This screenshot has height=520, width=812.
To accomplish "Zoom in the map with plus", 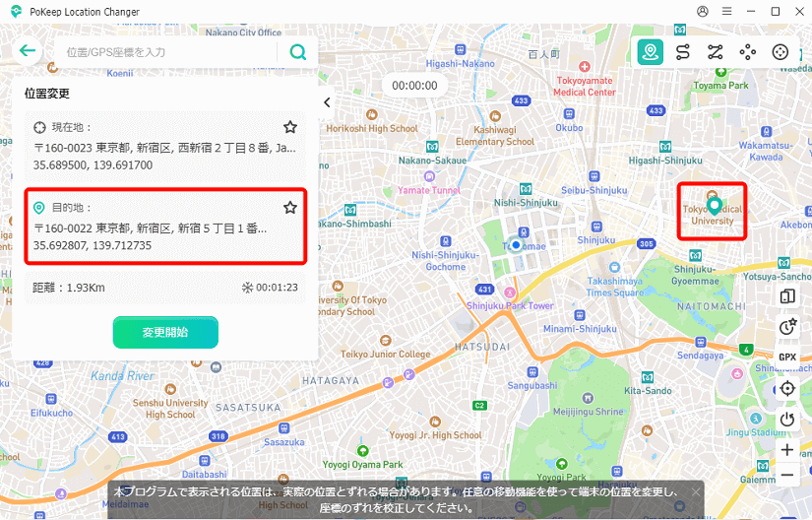I will coord(787,449).
